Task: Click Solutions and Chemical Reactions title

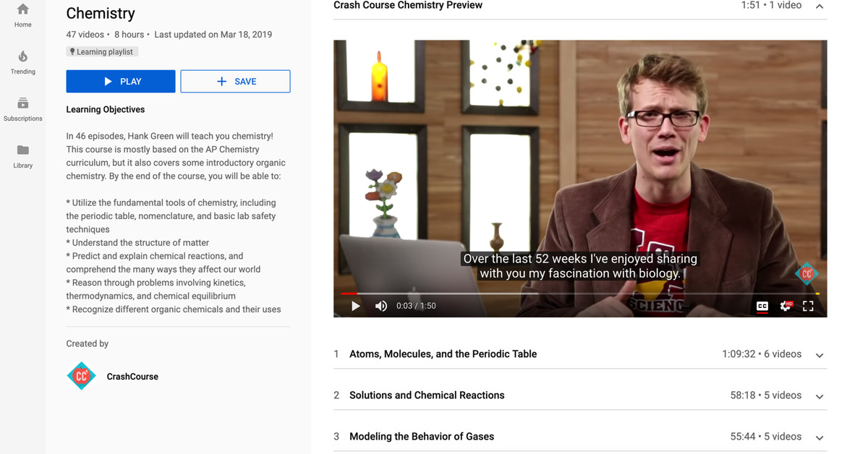Action: [x=427, y=395]
